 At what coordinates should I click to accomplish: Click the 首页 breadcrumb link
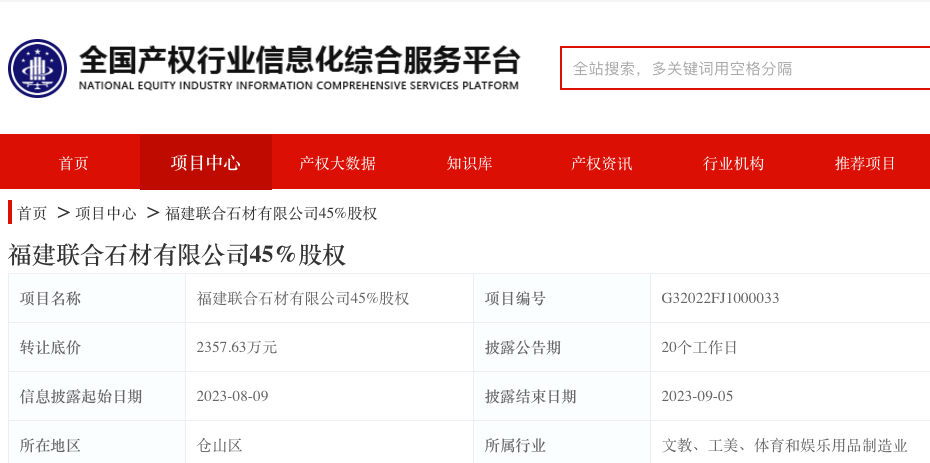(32, 213)
